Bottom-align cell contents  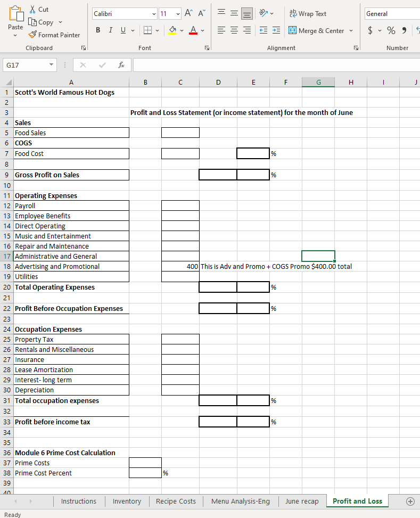[247, 13]
